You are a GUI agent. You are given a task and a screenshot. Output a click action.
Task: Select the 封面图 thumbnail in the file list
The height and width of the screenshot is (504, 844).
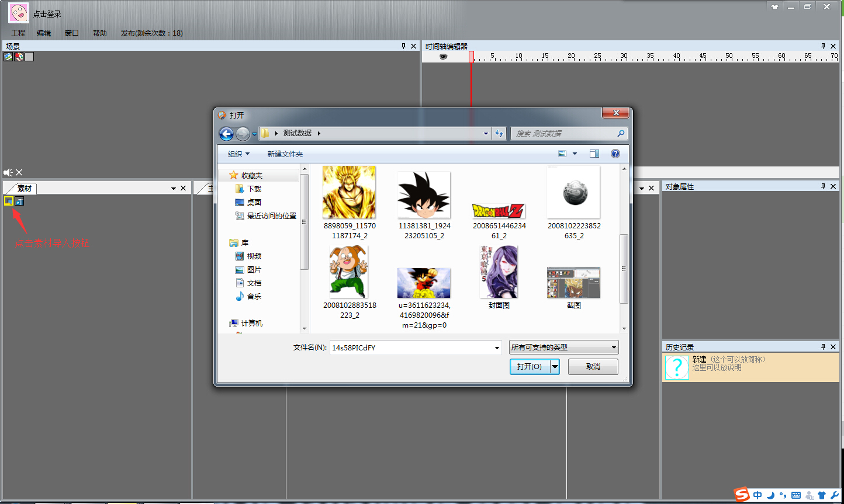point(499,273)
